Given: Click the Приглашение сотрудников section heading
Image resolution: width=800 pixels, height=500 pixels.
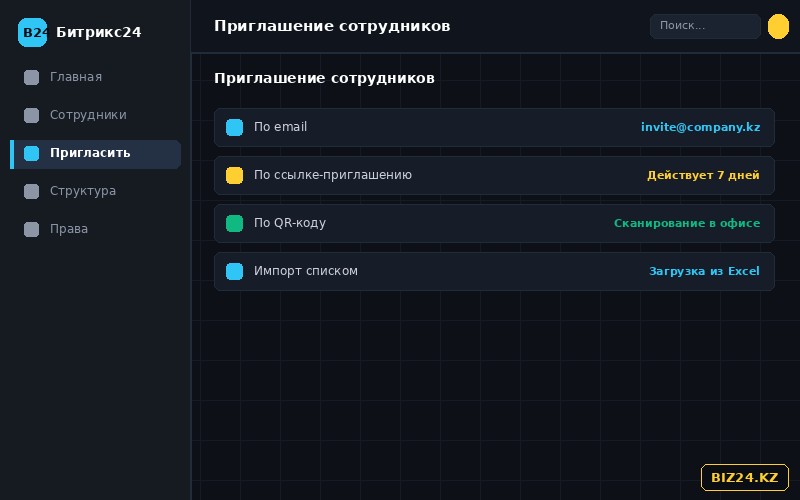Looking at the screenshot, I should pos(324,79).
